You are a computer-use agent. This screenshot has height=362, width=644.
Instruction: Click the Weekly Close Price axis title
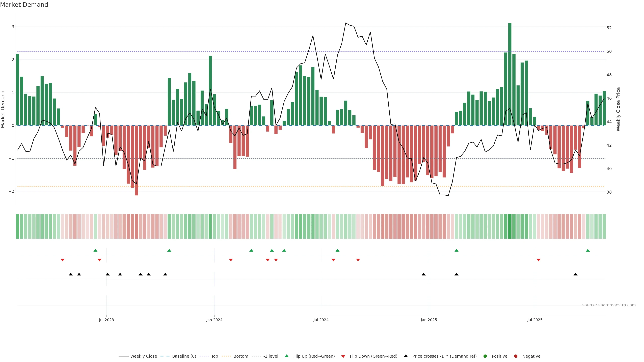[x=618, y=109]
